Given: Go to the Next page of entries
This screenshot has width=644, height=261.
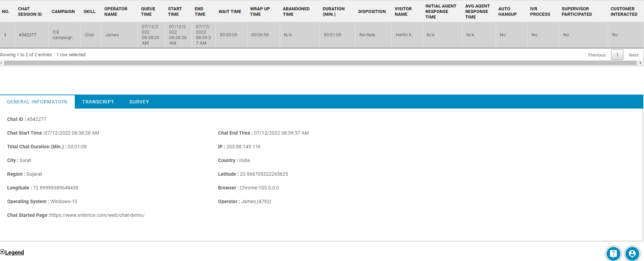Looking at the screenshot, I should (x=633, y=55).
